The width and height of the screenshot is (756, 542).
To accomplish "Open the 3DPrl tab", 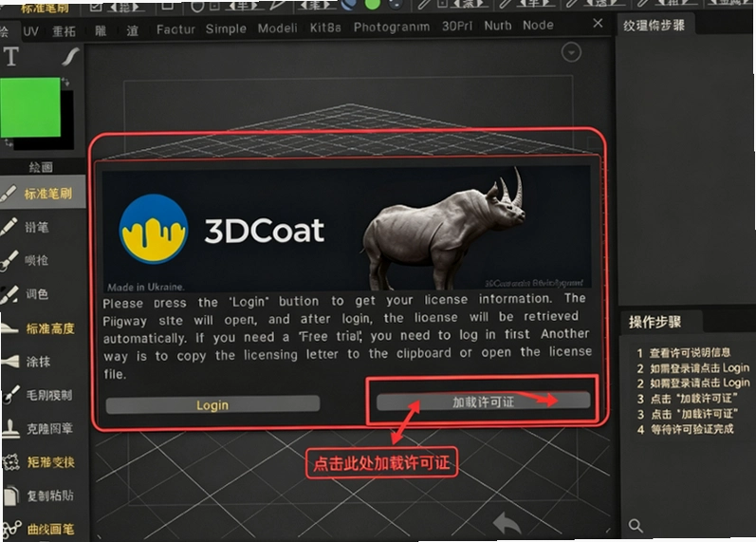I will (457, 26).
